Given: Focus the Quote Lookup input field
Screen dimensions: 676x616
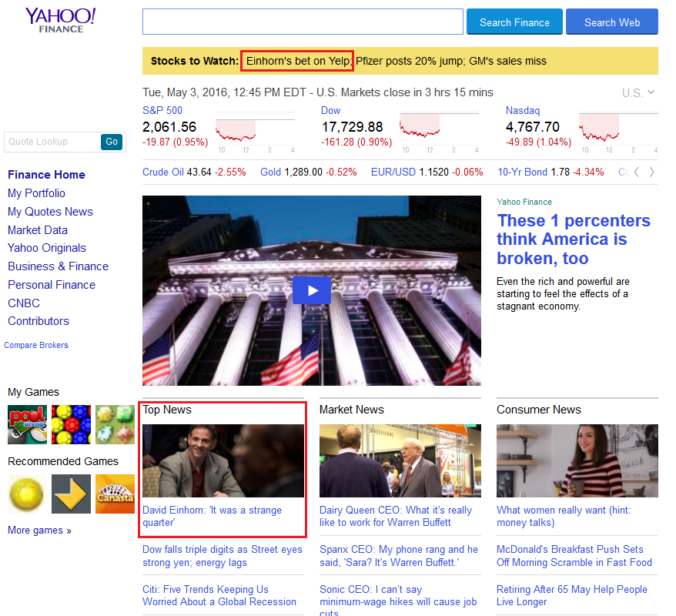Looking at the screenshot, I should [x=52, y=142].
